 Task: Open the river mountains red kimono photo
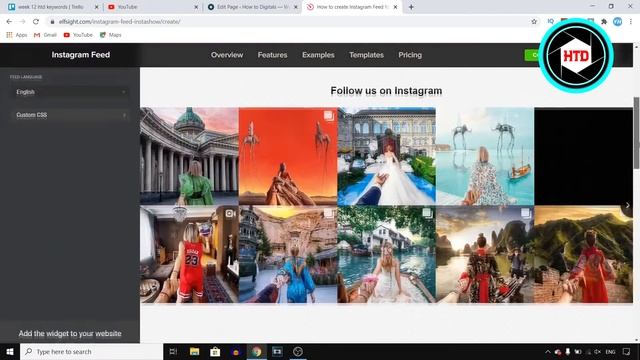[x=485, y=254]
